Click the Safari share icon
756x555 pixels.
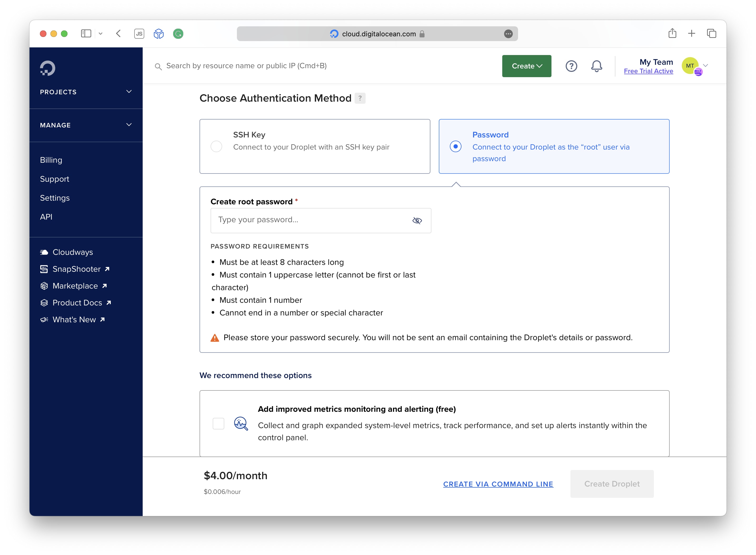[672, 34]
